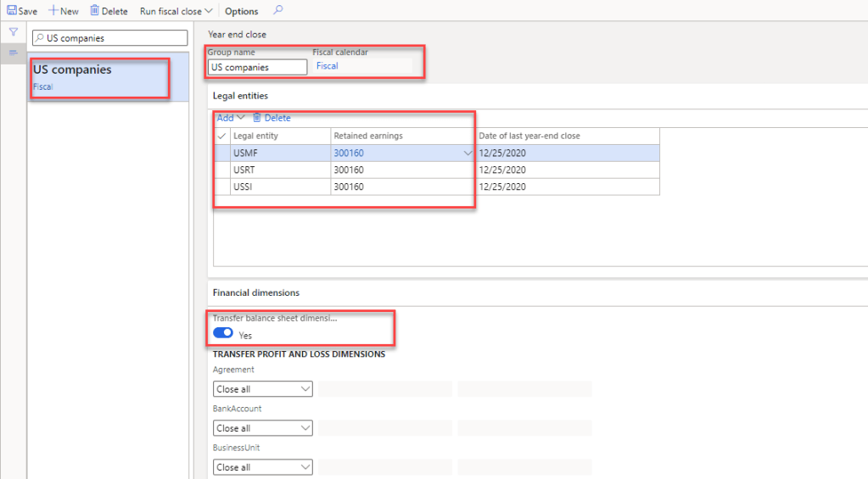This screenshot has height=479, width=868.
Task: Click the New plus icon
Action: (x=53, y=11)
